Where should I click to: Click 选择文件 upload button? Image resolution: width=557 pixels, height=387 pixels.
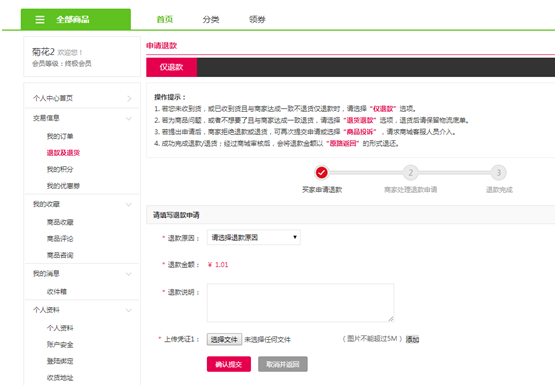tap(224, 339)
